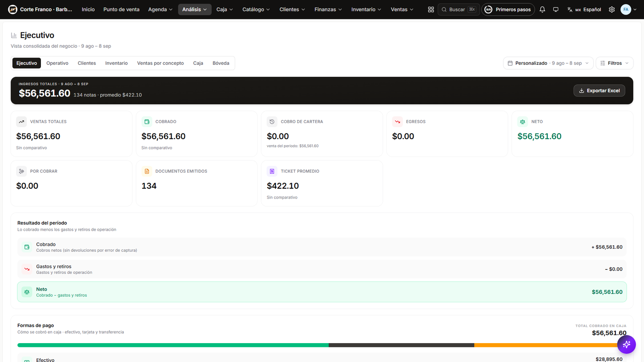Click the green Efectivo payment bar segment
This screenshot has width=644, height=362.
(x=173, y=345)
